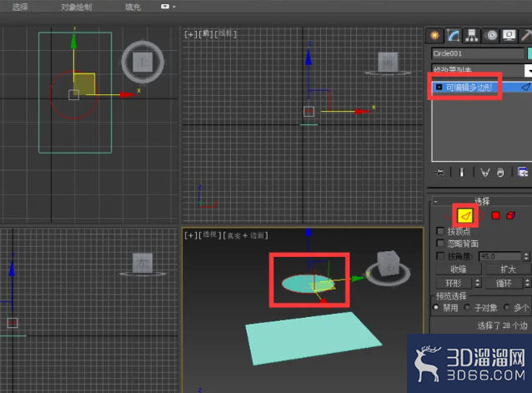This screenshot has height=393, width=532.
Task: Open the 选择 ribbon tab
Action: click(20, 7)
